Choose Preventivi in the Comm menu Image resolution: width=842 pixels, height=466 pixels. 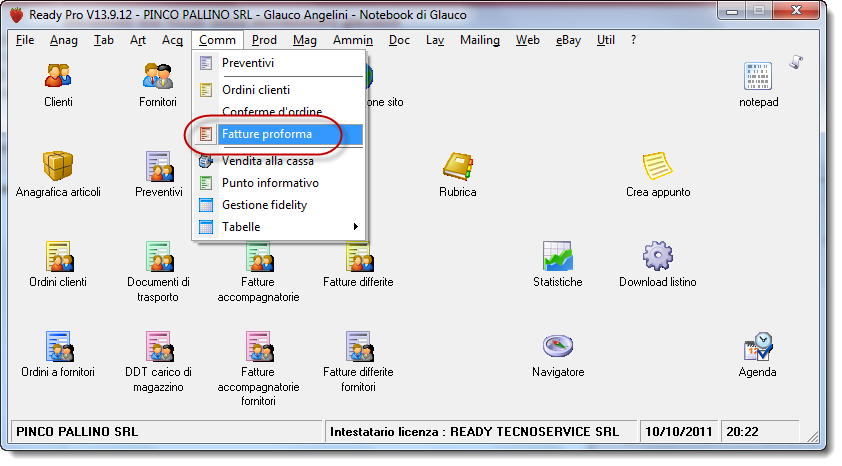click(279, 63)
